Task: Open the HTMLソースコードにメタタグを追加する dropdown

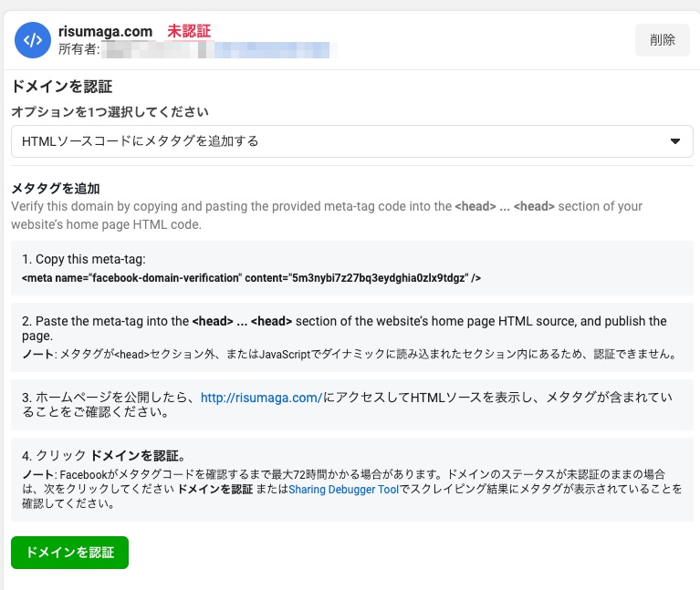Action: [x=351, y=141]
